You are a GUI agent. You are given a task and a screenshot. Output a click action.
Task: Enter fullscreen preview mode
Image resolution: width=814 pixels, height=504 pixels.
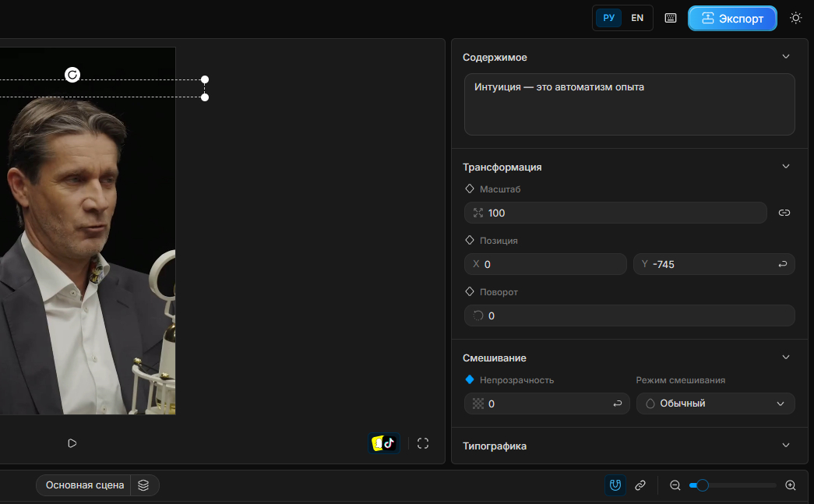pos(423,443)
